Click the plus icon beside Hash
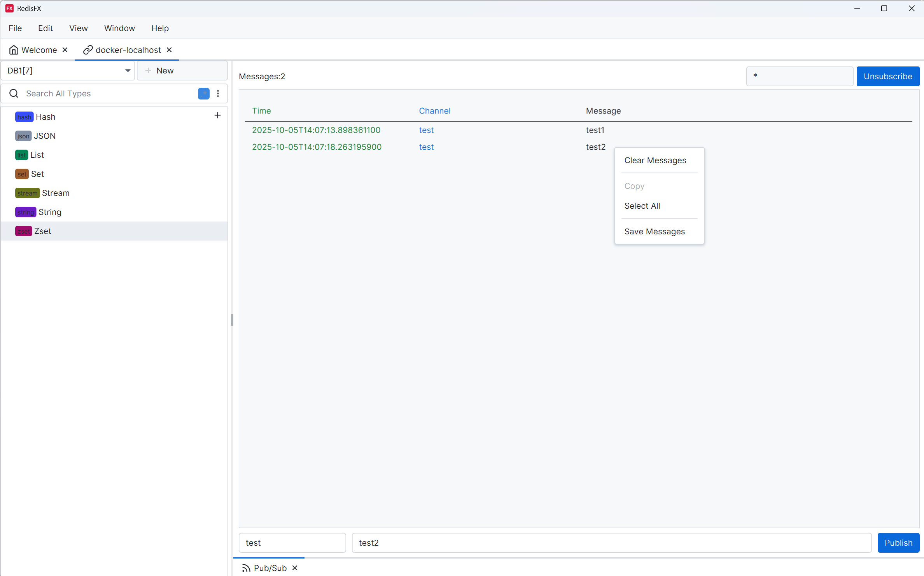This screenshot has width=924, height=576. point(217,115)
